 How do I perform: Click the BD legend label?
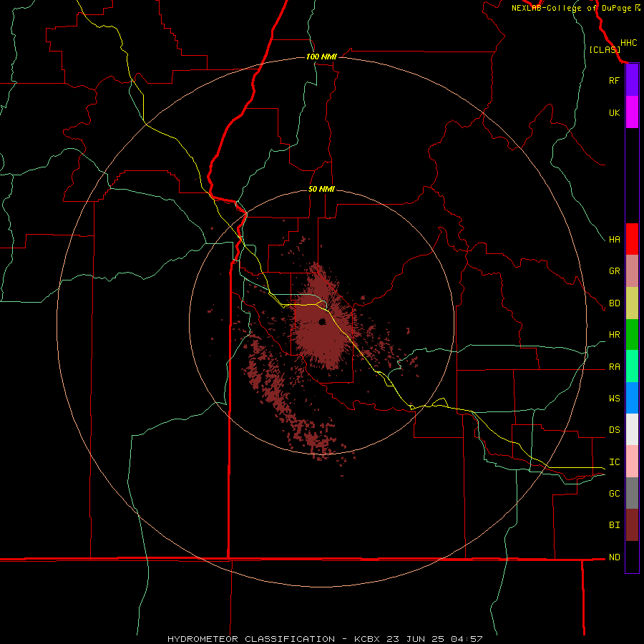(x=614, y=303)
